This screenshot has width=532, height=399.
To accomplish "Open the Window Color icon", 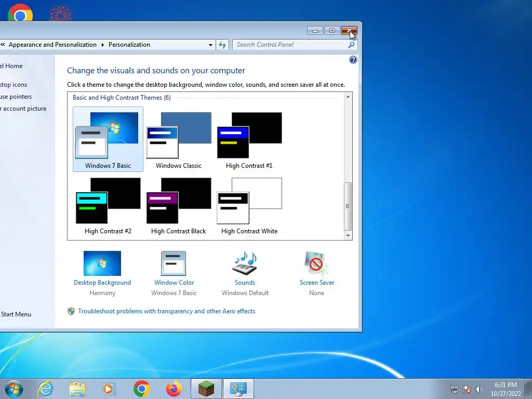I will (174, 263).
